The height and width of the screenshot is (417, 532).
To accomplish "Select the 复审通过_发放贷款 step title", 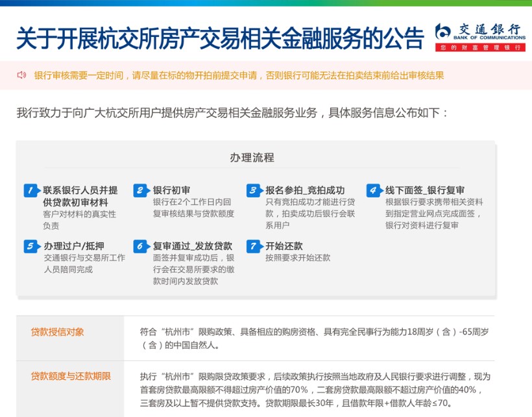I will pyautogui.click(x=192, y=246).
